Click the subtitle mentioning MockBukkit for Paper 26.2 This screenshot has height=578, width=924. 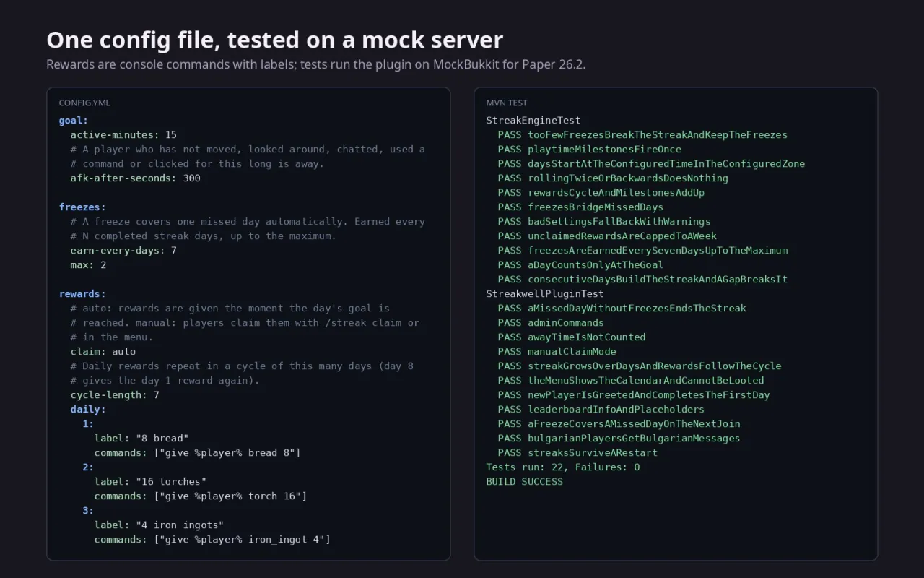(x=316, y=64)
